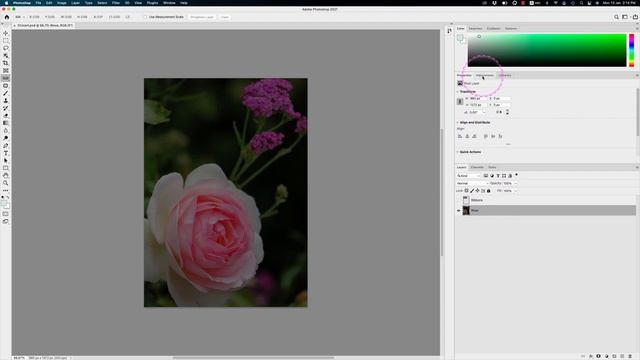
Task: Toggle link width and height in Transform
Action: [x=460, y=102]
